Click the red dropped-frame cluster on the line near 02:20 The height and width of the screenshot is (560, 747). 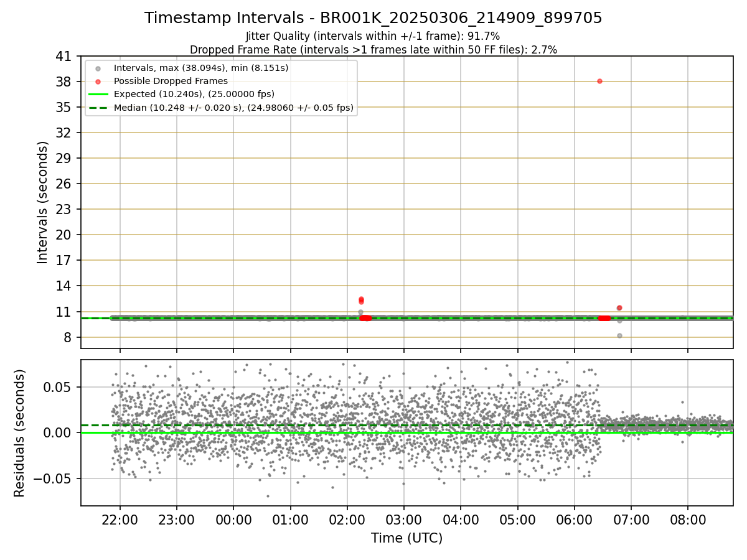coord(365,318)
